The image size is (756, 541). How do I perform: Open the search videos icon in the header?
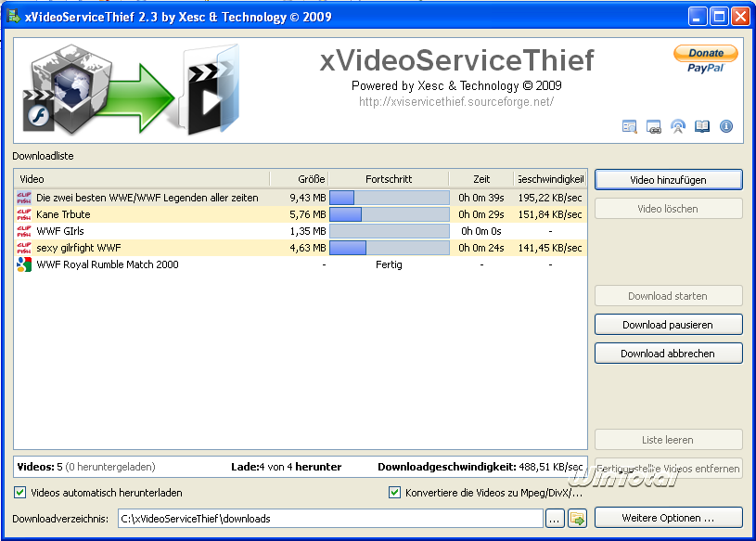(629, 126)
